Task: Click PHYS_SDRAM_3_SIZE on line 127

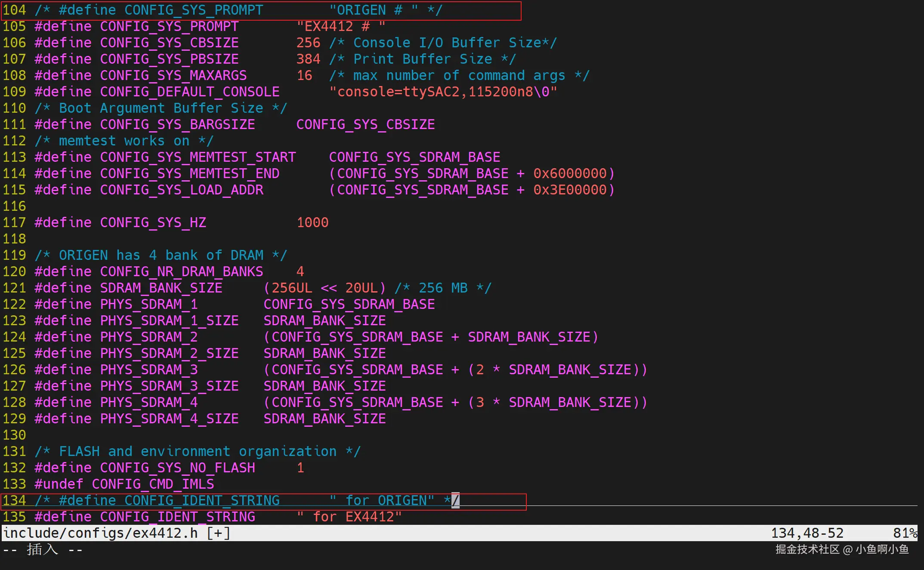Action: tap(169, 386)
